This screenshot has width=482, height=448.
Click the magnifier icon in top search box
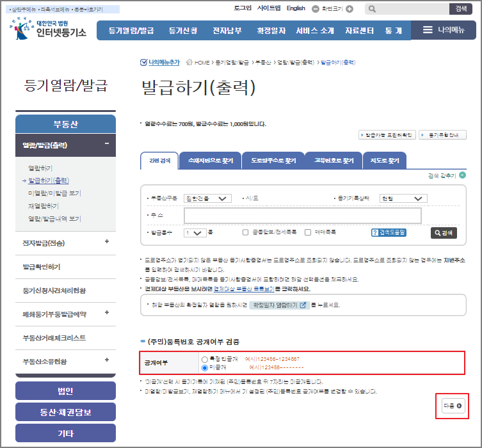(x=372, y=9)
